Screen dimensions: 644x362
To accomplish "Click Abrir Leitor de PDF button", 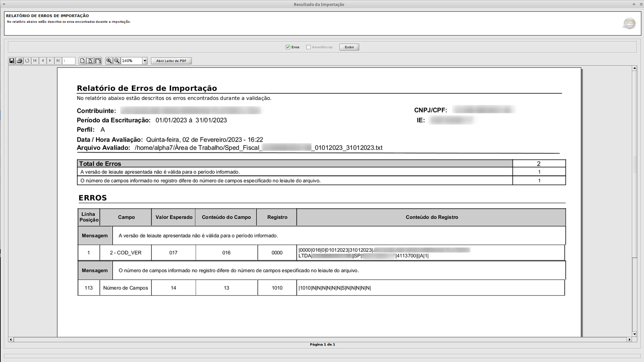I will click(x=171, y=61).
